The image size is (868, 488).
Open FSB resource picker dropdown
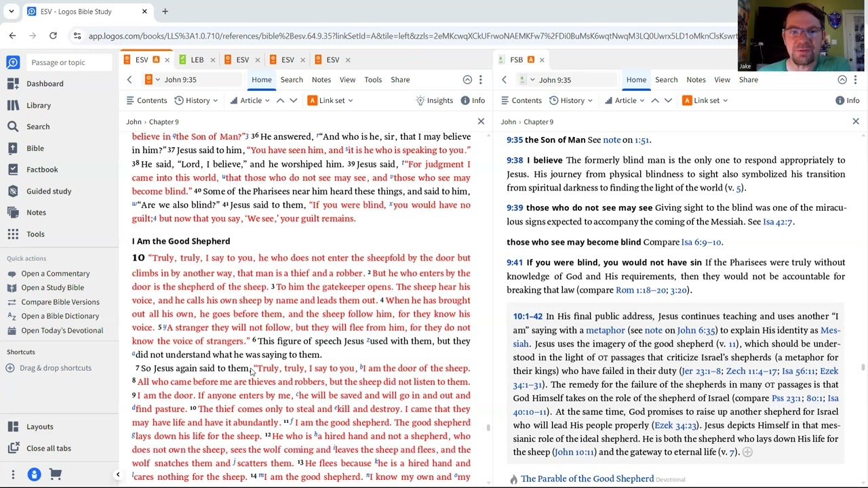(x=527, y=80)
